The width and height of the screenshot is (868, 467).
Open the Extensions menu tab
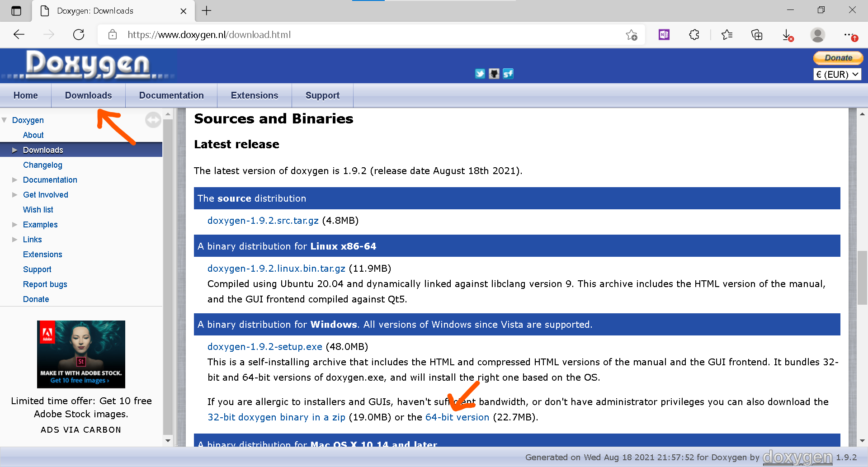[255, 95]
